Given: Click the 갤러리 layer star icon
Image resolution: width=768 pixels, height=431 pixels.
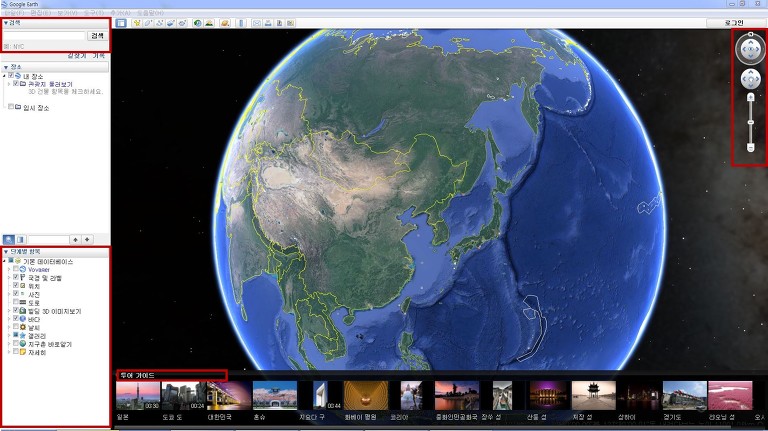Looking at the screenshot, I should (x=23, y=335).
